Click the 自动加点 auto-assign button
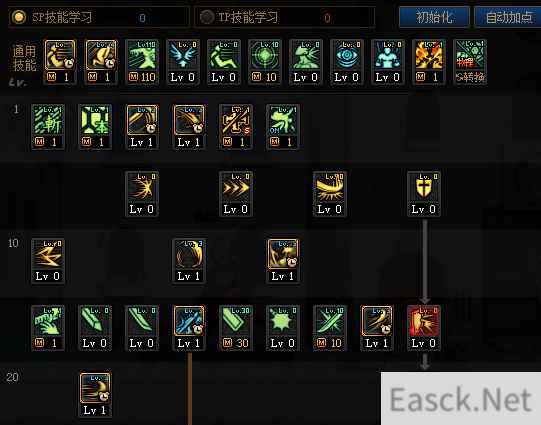This screenshot has height=425, width=541. pos(508,17)
